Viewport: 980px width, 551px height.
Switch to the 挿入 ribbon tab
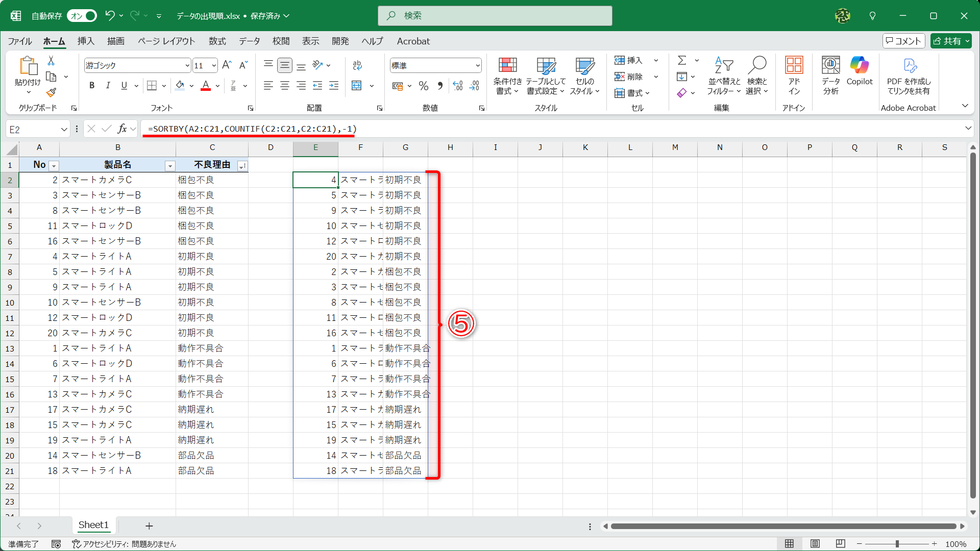tap(86, 41)
